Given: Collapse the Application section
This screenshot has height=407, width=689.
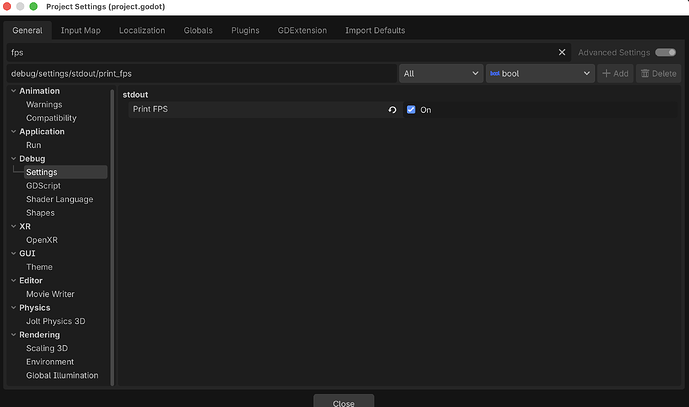Looking at the screenshot, I should pyautogui.click(x=14, y=131).
